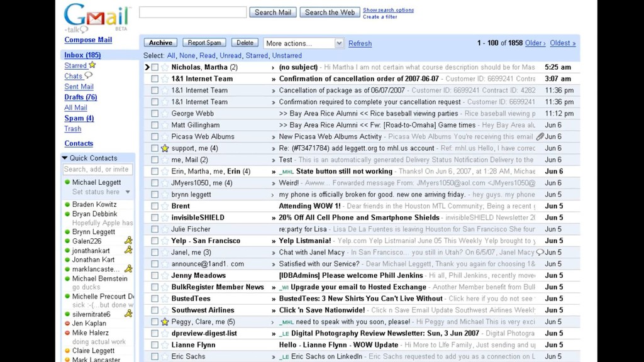Focus the Quick Contacts search field

point(97,169)
